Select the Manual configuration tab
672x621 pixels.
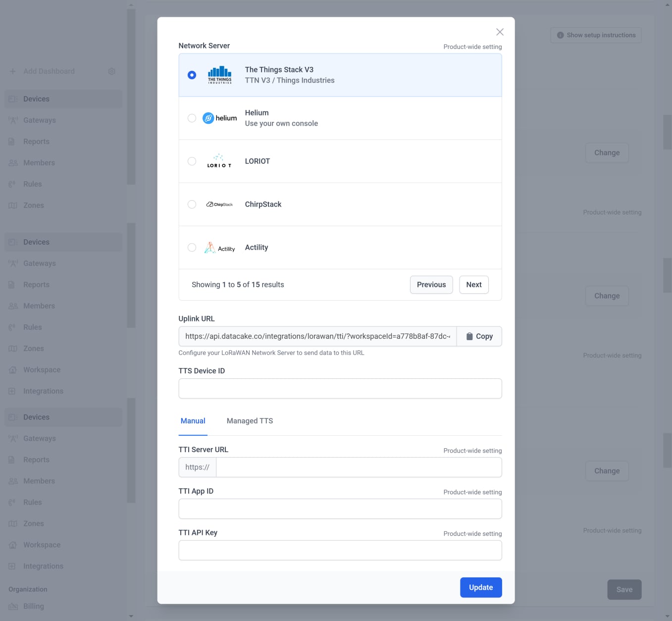click(193, 420)
